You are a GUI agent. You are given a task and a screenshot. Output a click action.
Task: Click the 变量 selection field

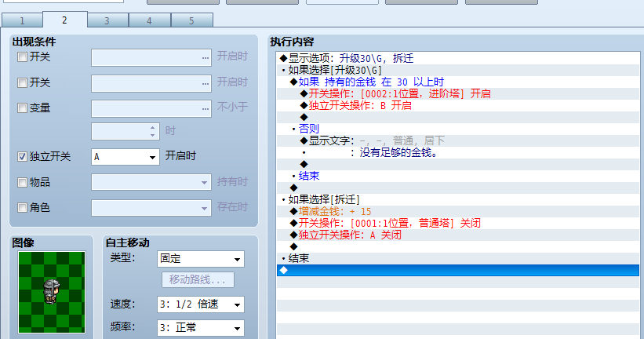point(151,109)
